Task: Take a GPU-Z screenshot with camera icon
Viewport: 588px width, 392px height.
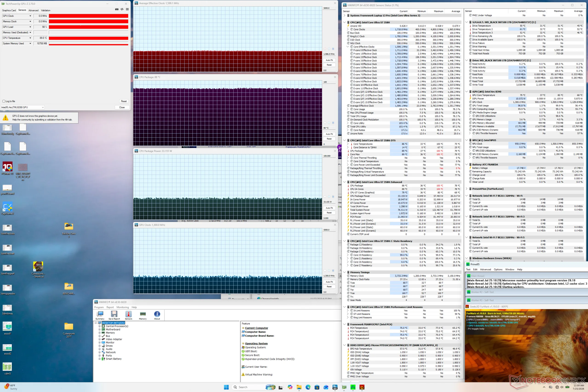Action: point(116,9)
